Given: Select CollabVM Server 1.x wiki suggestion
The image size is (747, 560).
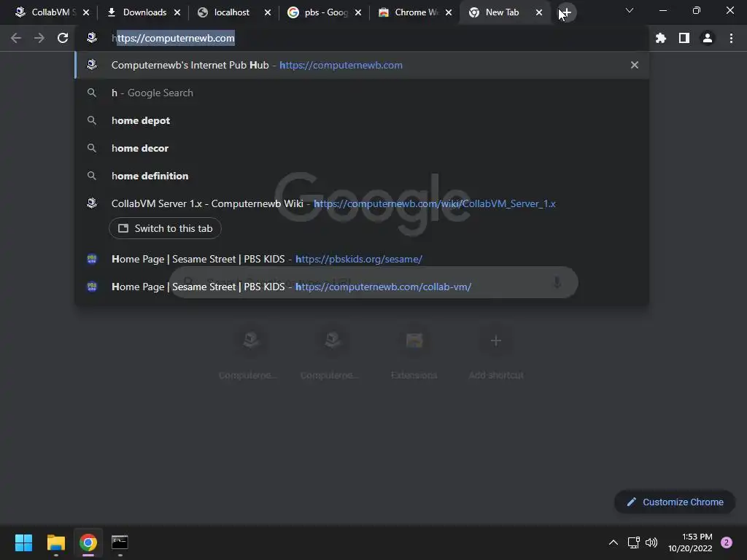Looking at the screenshot, I should coord(362,203).
